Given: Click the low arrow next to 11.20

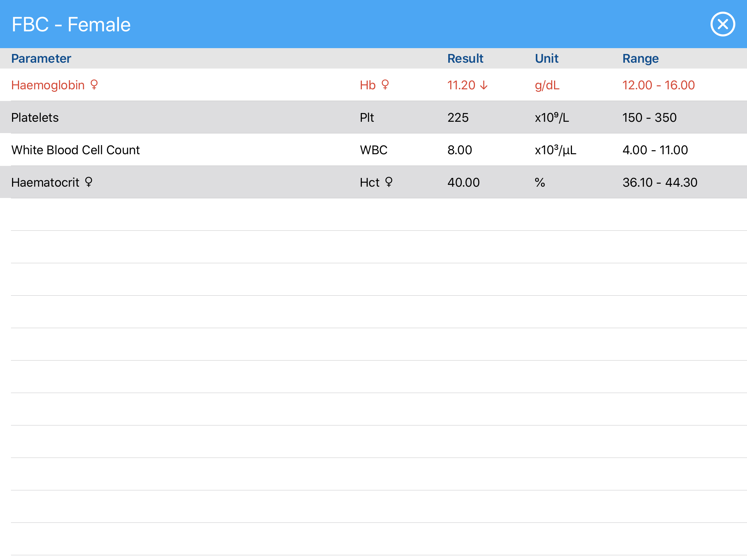Looking at the screenshot, I should [484, 85].
